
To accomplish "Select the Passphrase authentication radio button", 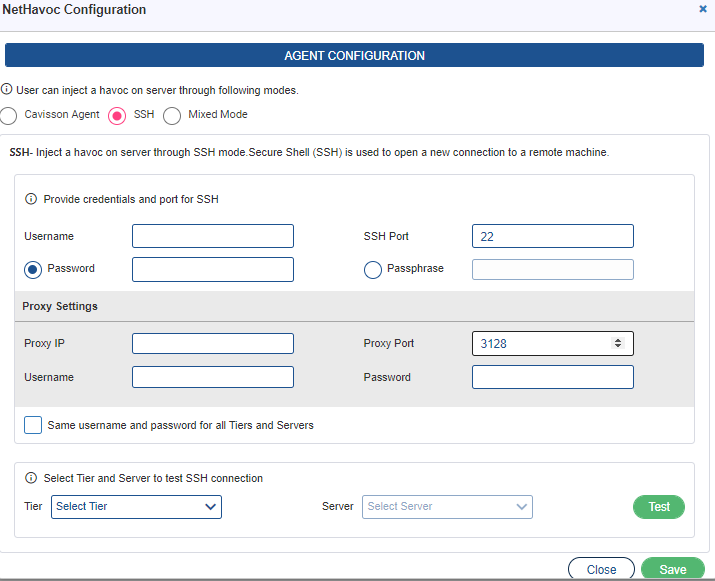I will 373,270.
